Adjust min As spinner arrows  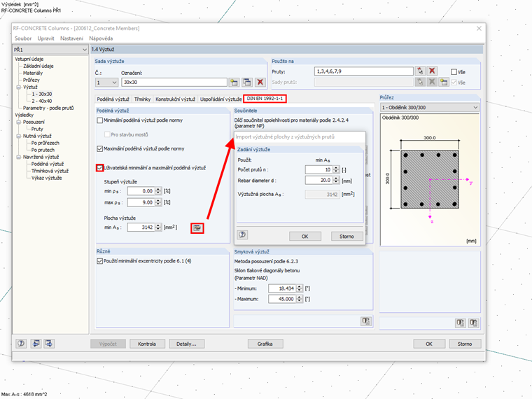pos(158,227)
